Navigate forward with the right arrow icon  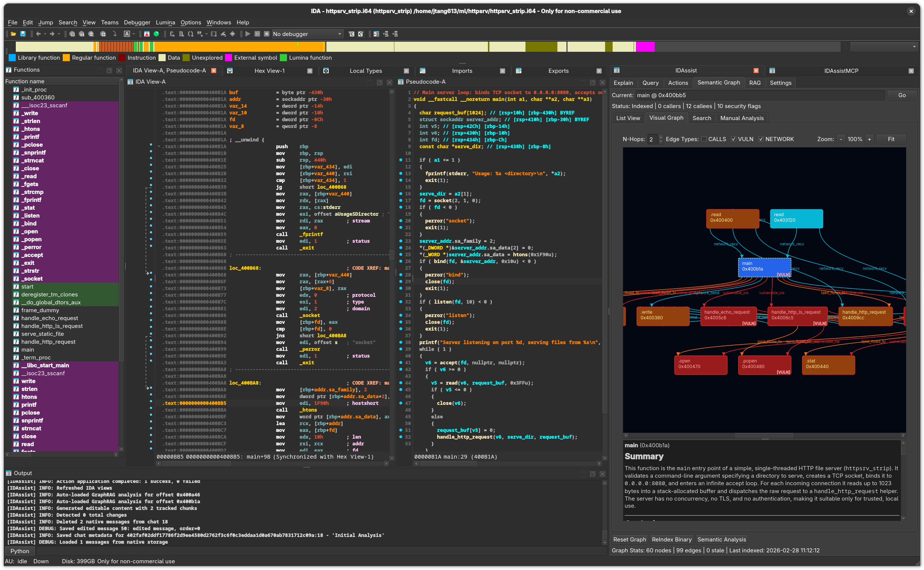click(52, 34)
